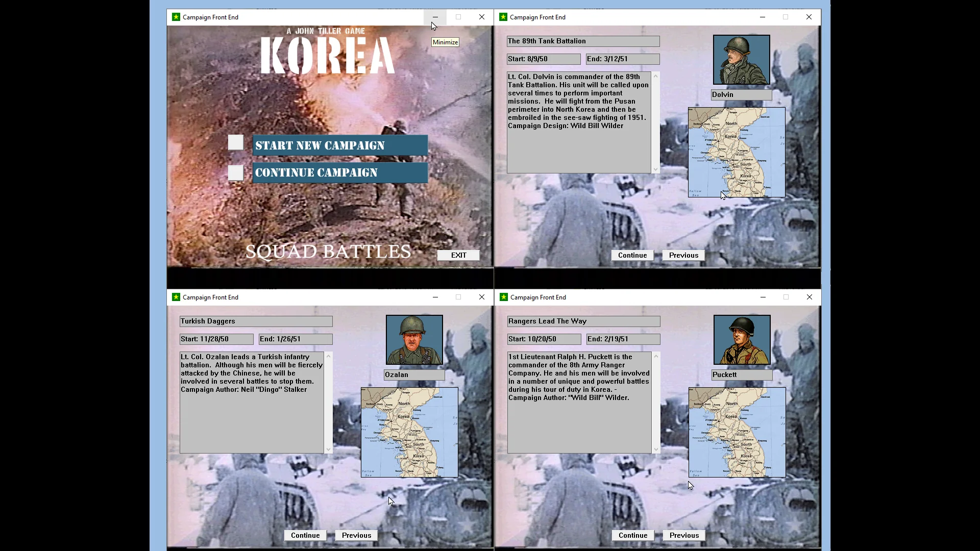Click the campaign title field 'The 89th Tank Battalion'
This screenshot has width=980, height=551.
click(583, 41)
